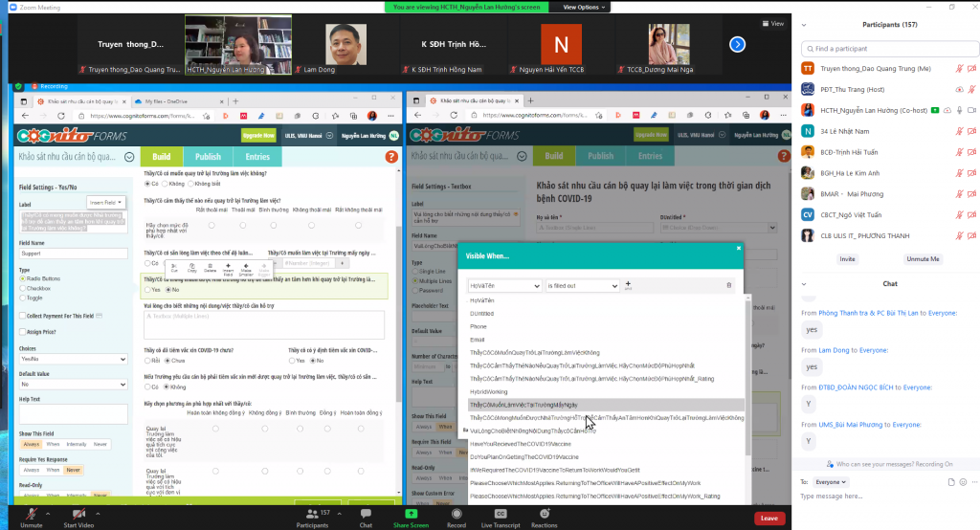Click Field Name Support text box

click(73, 254)
